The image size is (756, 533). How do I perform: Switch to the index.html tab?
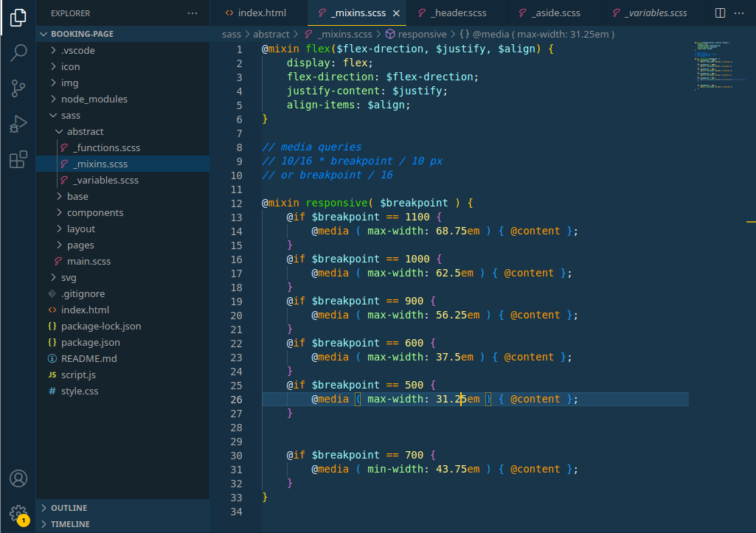point(256,13)
